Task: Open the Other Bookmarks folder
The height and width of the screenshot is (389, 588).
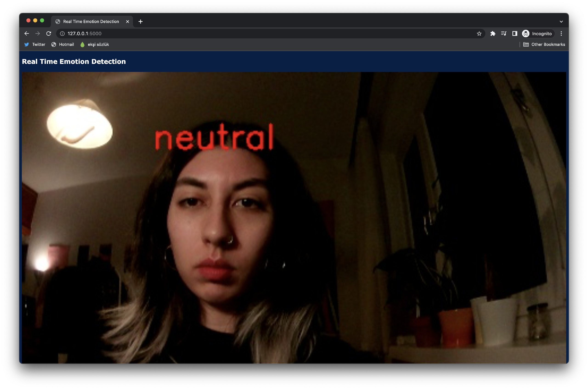Action: tap(544, 44)
